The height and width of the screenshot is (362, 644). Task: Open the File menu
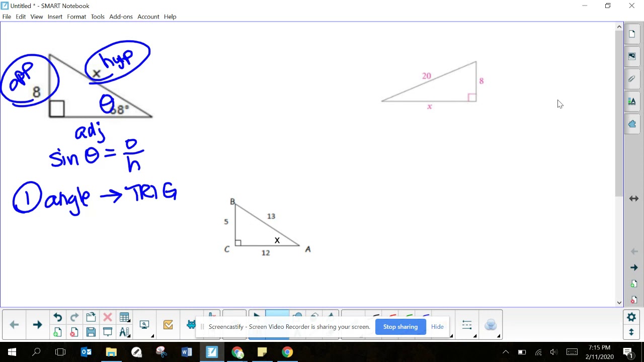coord(7,17)
